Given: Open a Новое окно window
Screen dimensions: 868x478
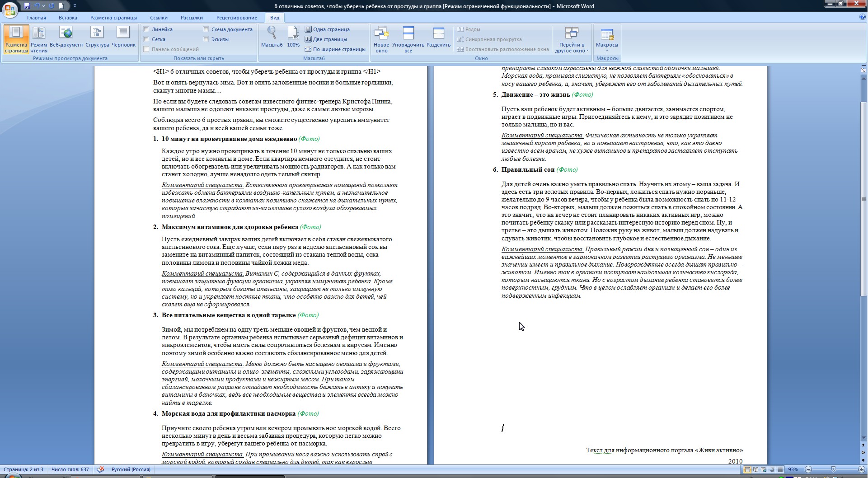Looking at the screenshot, I should (x=381, y=39).
